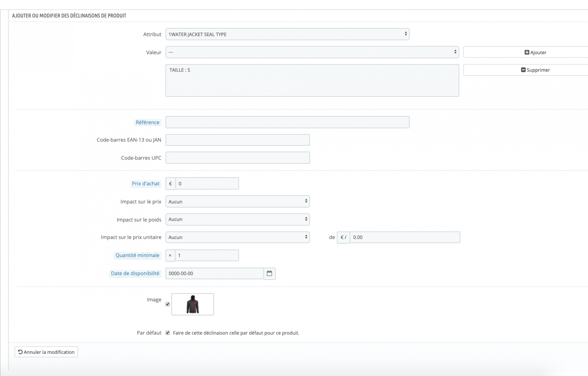Open the Valeur dropdown
This screenshot has width=588, height=376.
pyautogui.click(x=312, y=52)
